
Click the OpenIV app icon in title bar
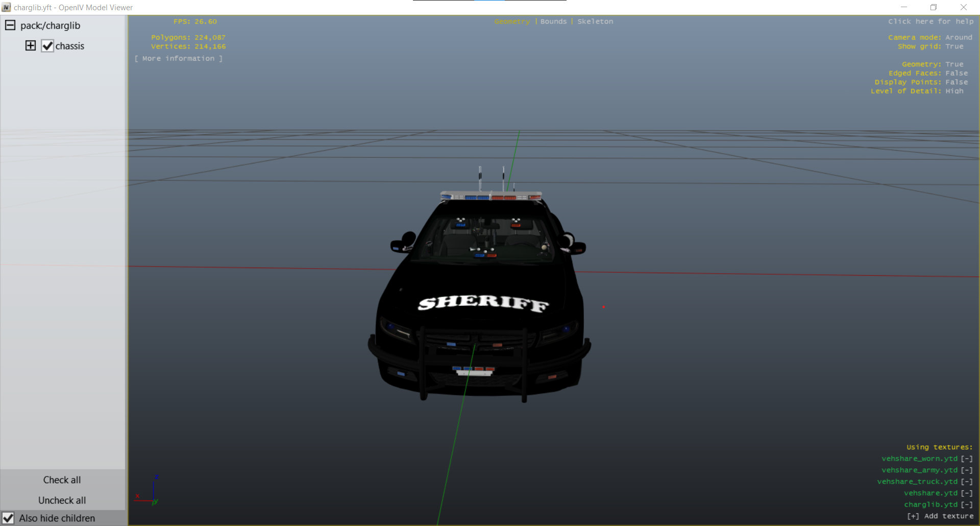6,7
